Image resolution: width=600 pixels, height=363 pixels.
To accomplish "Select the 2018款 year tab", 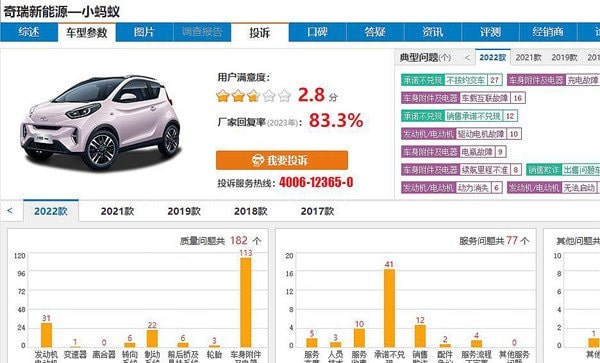I will coord(251,211).
